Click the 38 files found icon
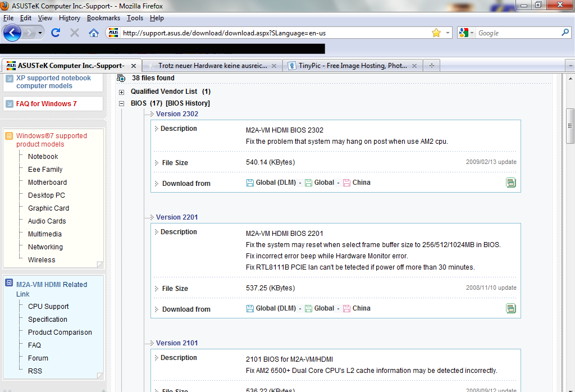 [121, 78]
